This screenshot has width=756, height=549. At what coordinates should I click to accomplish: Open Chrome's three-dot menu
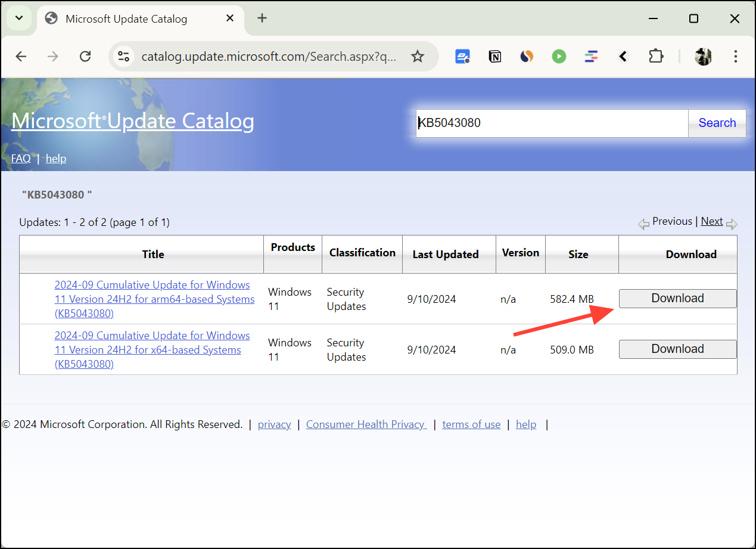pos(736,57)
